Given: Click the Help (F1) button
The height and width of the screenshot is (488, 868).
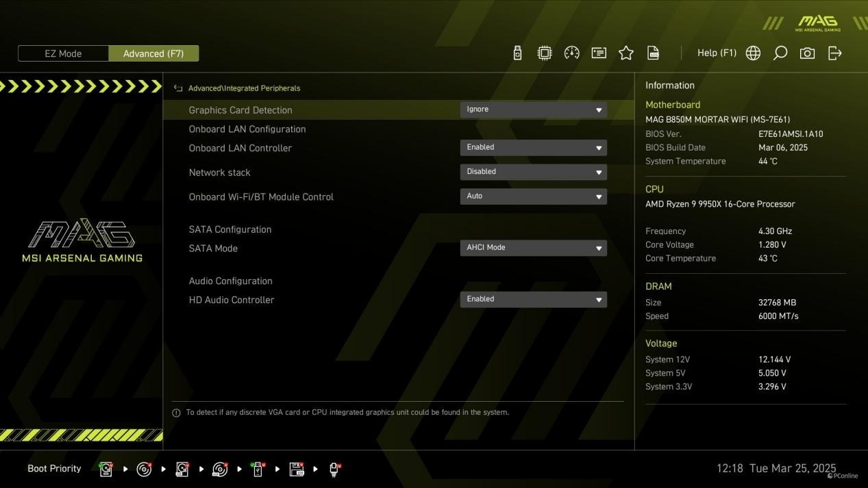Looking at the screenshot, I should (717, 53).
